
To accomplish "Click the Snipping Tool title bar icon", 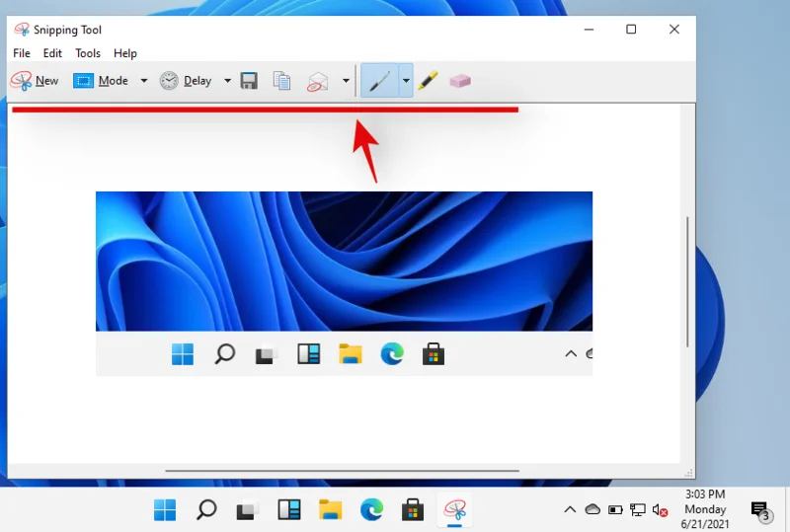I will pos(22,30).
